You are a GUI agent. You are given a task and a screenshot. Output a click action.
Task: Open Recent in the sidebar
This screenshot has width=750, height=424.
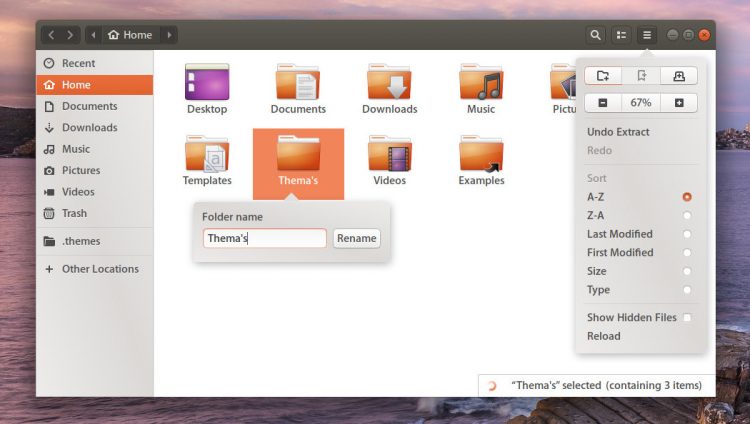click(95, 63)
